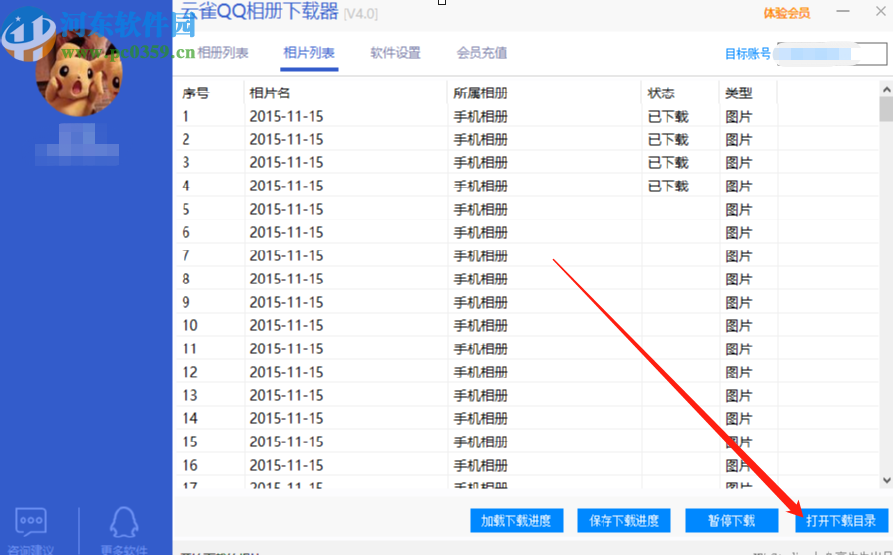The width and height of the screenshot is (893, 555).
Task: Click the 目标账号 input field
Action: [x=832, y=54]
